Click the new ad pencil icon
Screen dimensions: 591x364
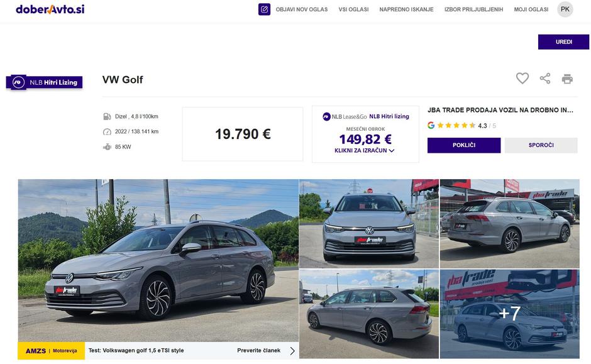click(264, 9)
